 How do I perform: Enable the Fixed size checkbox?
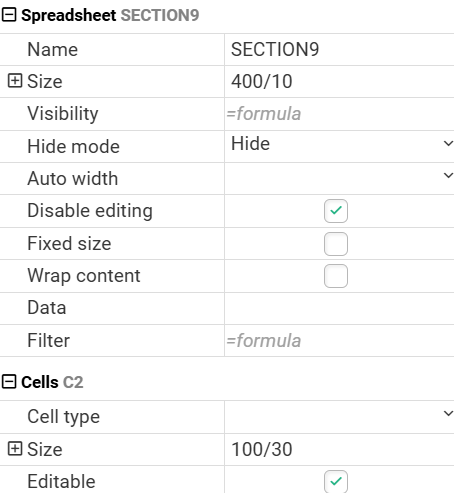(336, 244)
